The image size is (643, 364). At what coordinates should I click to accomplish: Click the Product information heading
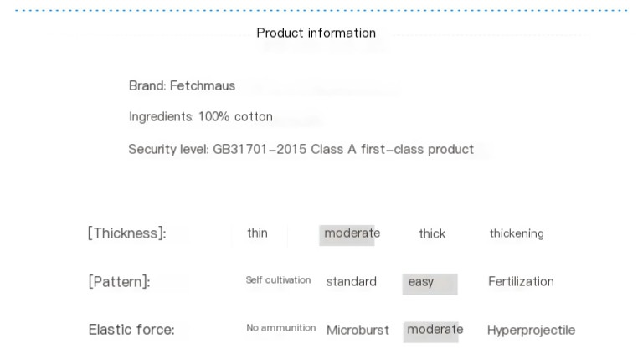tap(316, 33)
